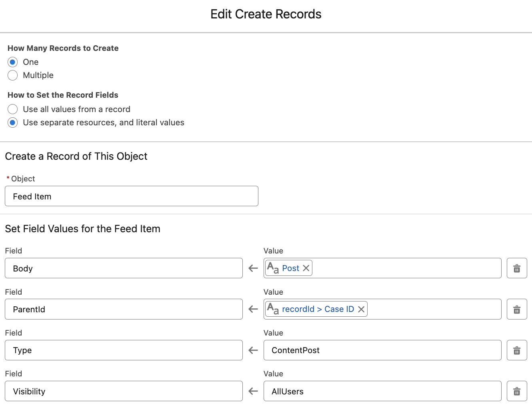Click the AllUsers value input field
The width and height of the screenshot is (532, 406).
point(382,391)
